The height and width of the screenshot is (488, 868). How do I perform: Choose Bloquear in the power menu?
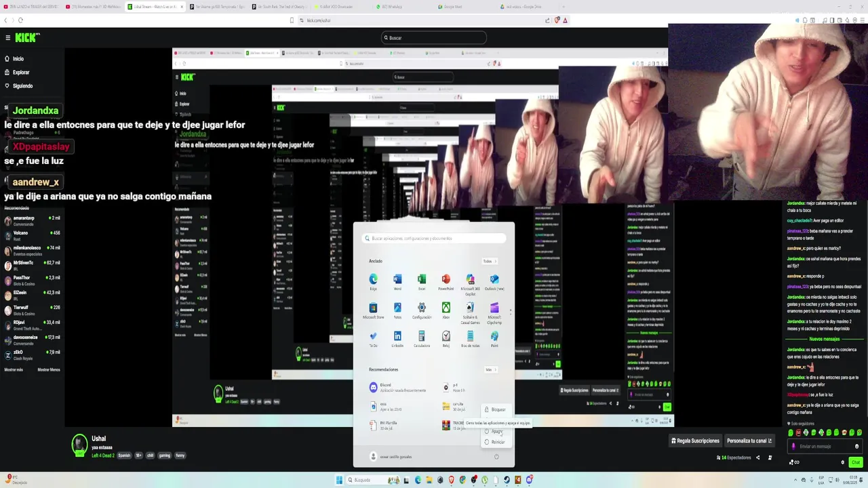pyautogui.click(x=495, y=409)
